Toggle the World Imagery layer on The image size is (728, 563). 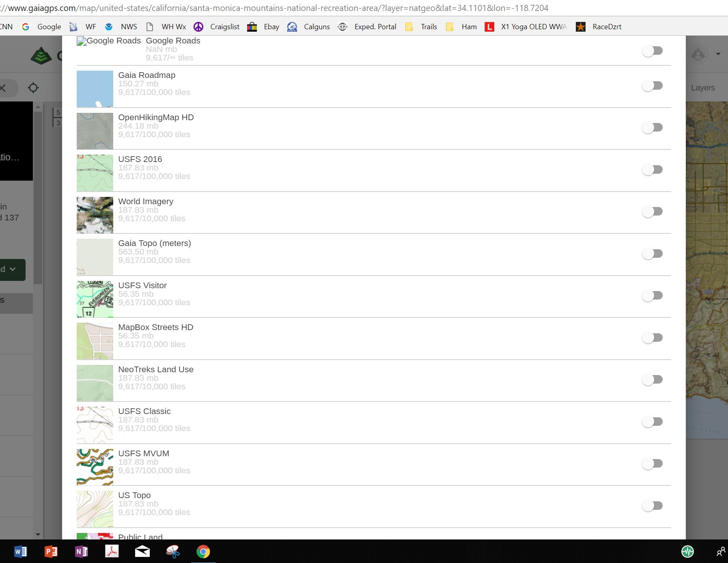click(x=652, y=211)
